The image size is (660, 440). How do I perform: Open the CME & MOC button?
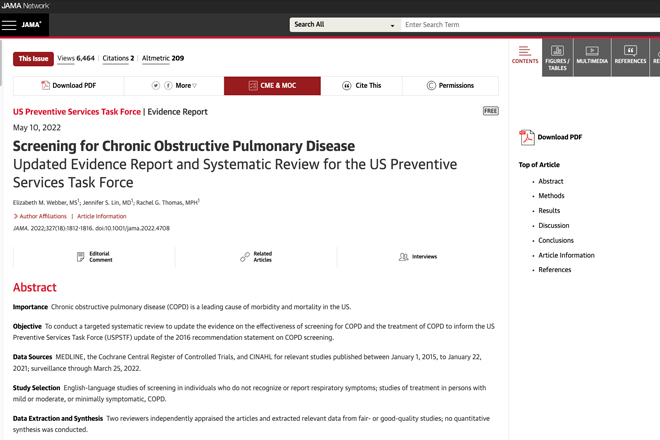click(x=272, y=86)
